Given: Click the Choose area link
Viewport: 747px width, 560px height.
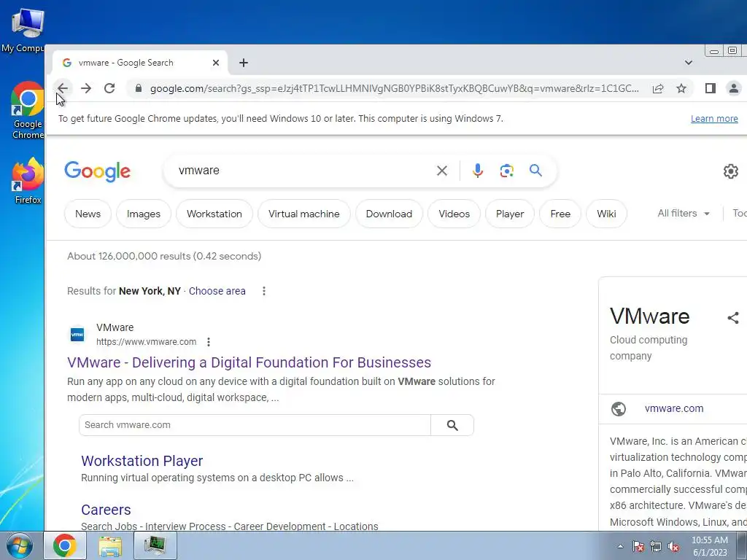Looking at the screenshot, I should 217,291.
